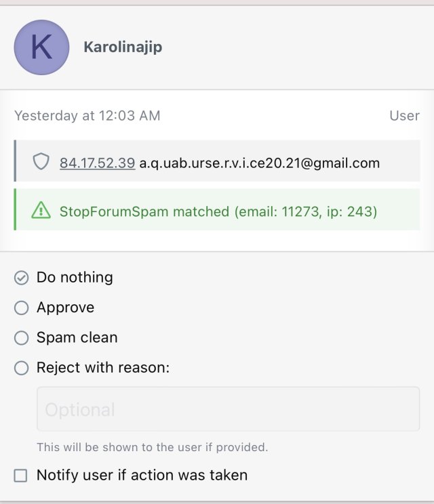
Task: Click the shield icon beside the IP
Action: (x=41, y=163)
